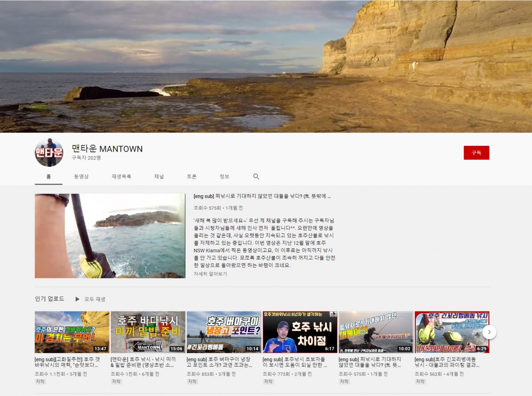
Task: Open the 정보 tab
Action: coord(224,176)
